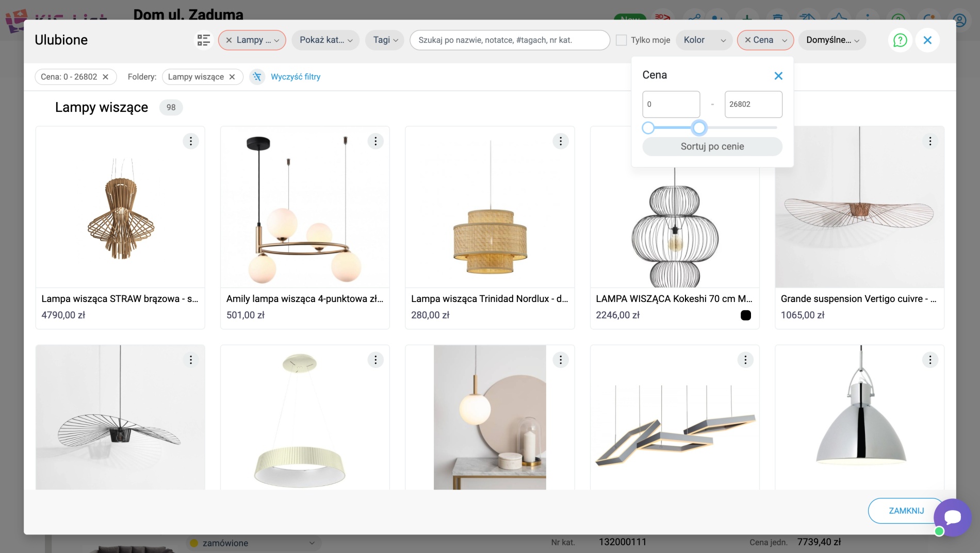Click the Sortuj po cenie button

coord(712,146)
